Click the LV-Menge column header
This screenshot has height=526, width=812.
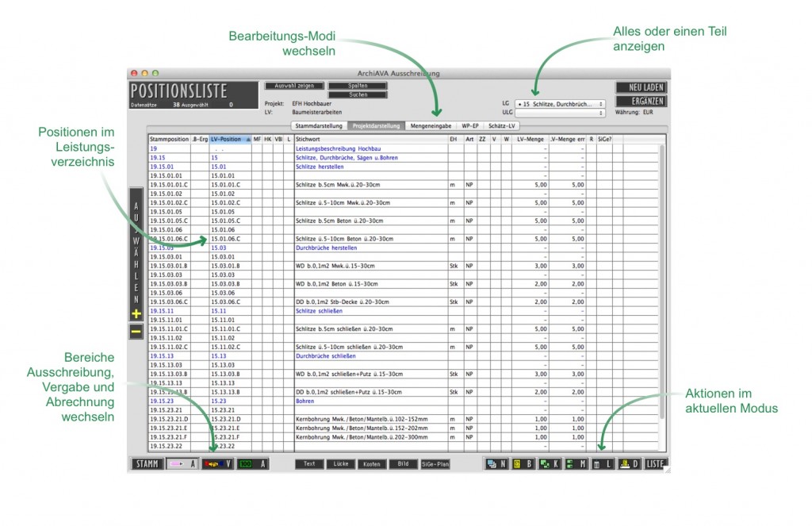pos(530,140)
